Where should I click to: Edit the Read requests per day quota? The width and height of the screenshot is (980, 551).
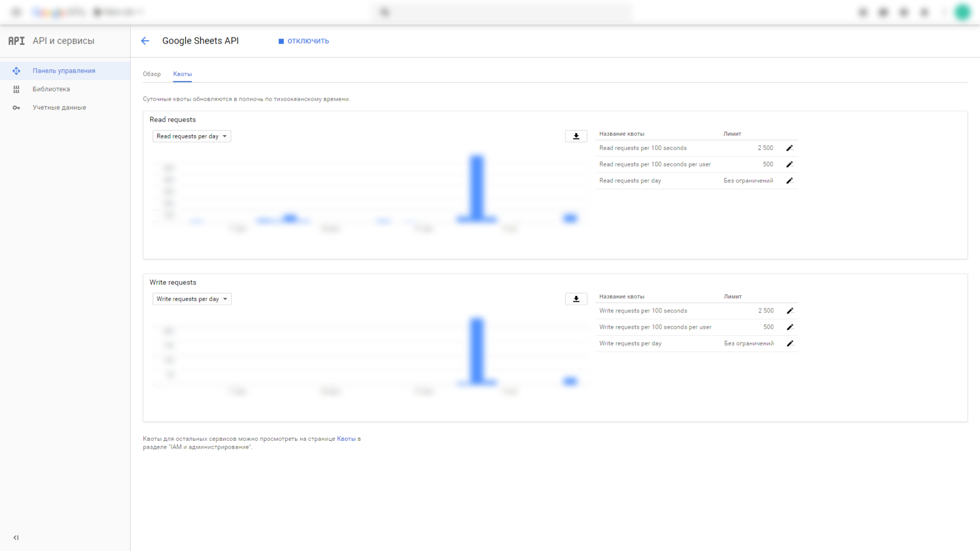[x=790, y=181]
